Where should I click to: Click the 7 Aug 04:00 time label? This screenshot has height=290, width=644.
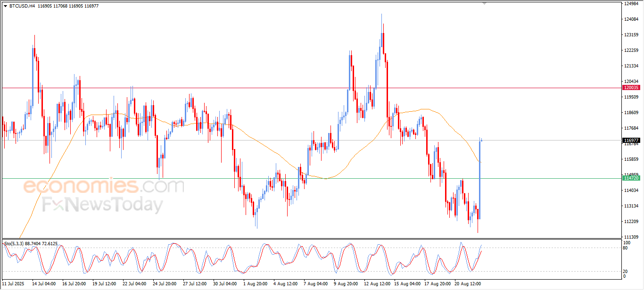(316, 284)
